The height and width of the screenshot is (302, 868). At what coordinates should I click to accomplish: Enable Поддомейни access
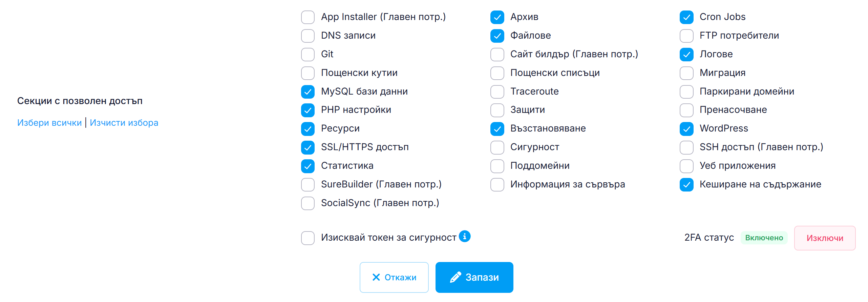pos(497,166)
